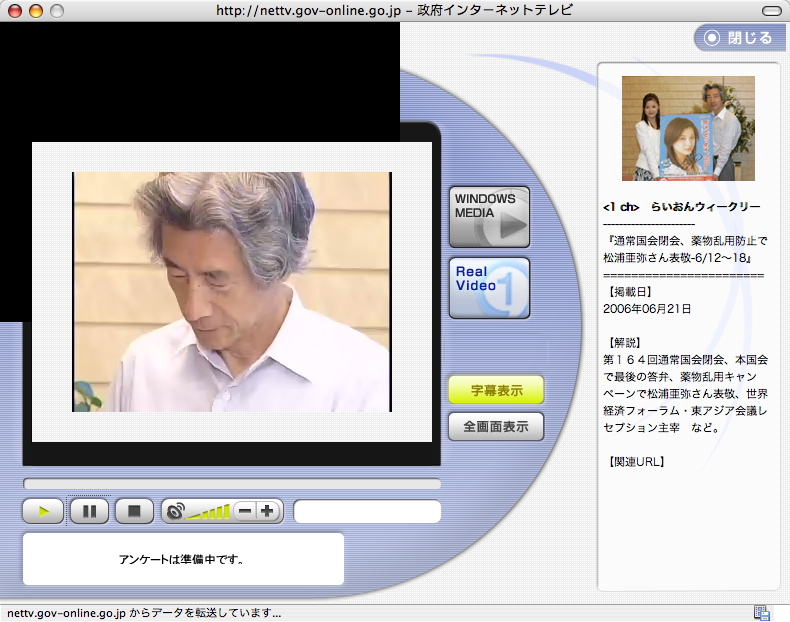Screen dimensions: 790x622
Task: Click the program thumbnail image in sidebar
Action: [x=688, y=128]
